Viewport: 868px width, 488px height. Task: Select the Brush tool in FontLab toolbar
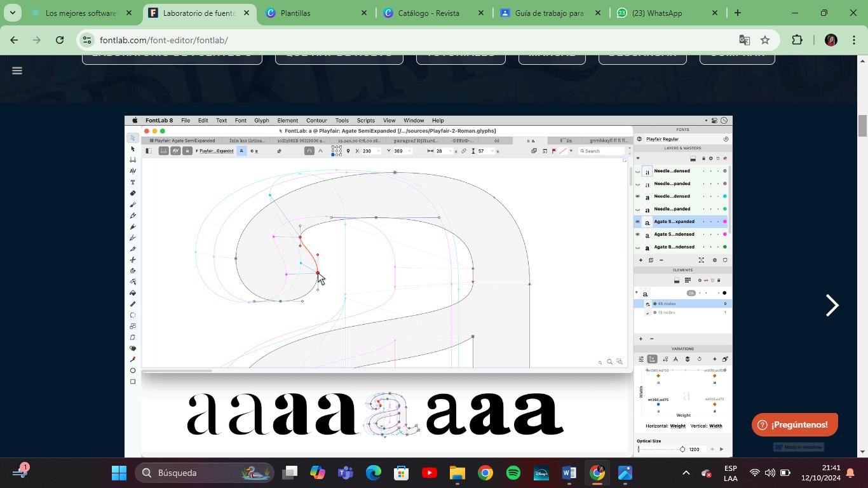tap(133, 205)
